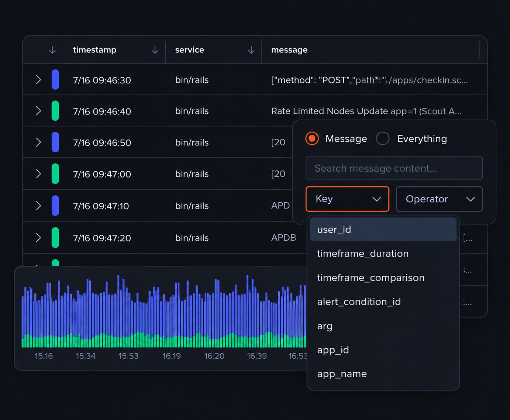510x420 pixels.
Task: Click green level pill on 09:47:00 row
Action: 55,173
